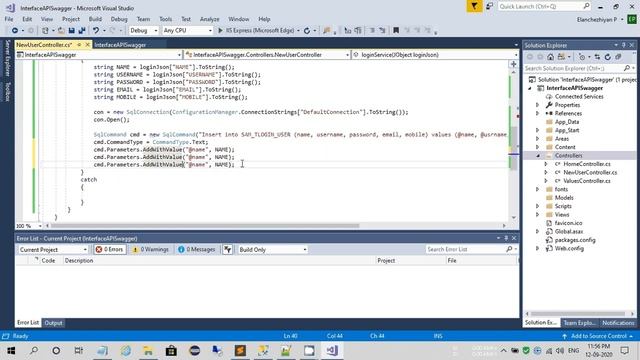Click the user account avatar badge
640x360 pixels.
[631, 19]
